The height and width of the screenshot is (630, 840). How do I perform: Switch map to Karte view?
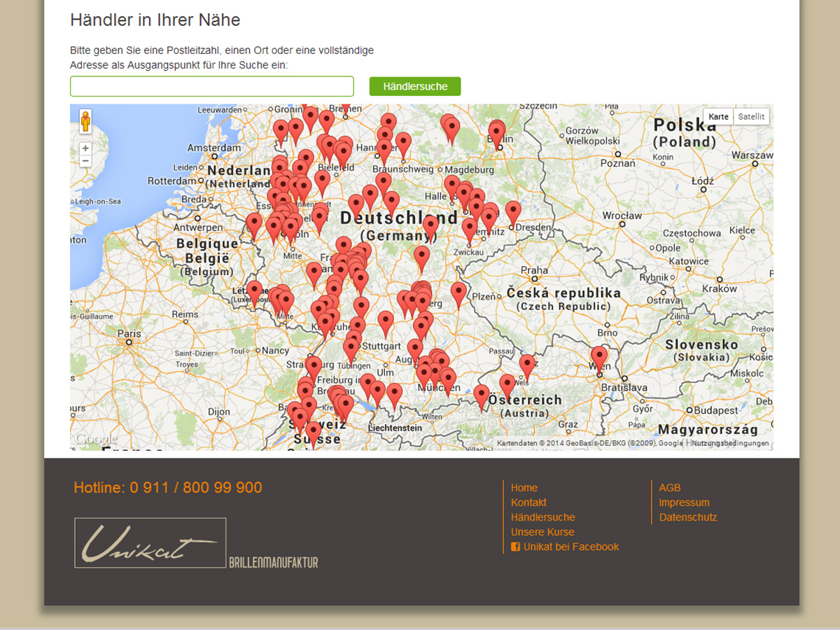(718, 117)
